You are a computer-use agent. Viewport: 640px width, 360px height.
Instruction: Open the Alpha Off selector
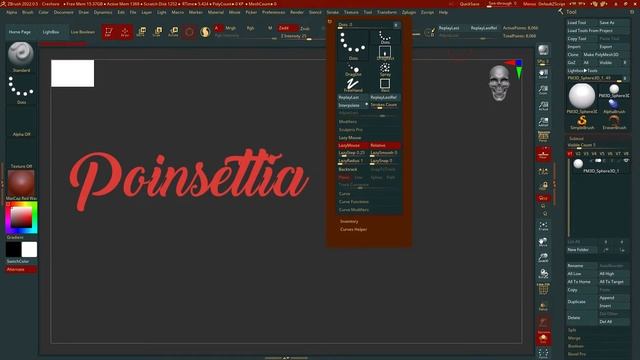[x=21, y=121]
